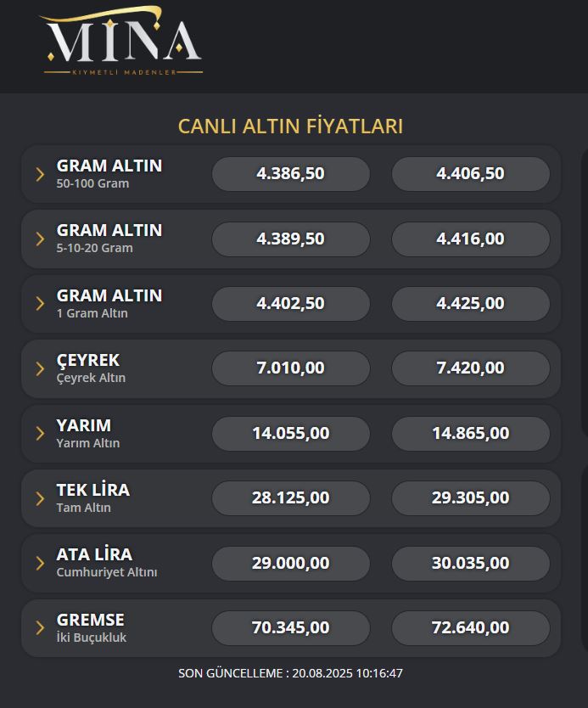Click the yellow chevron beside 1 Gram Altın row

click(x=39, y=303)
